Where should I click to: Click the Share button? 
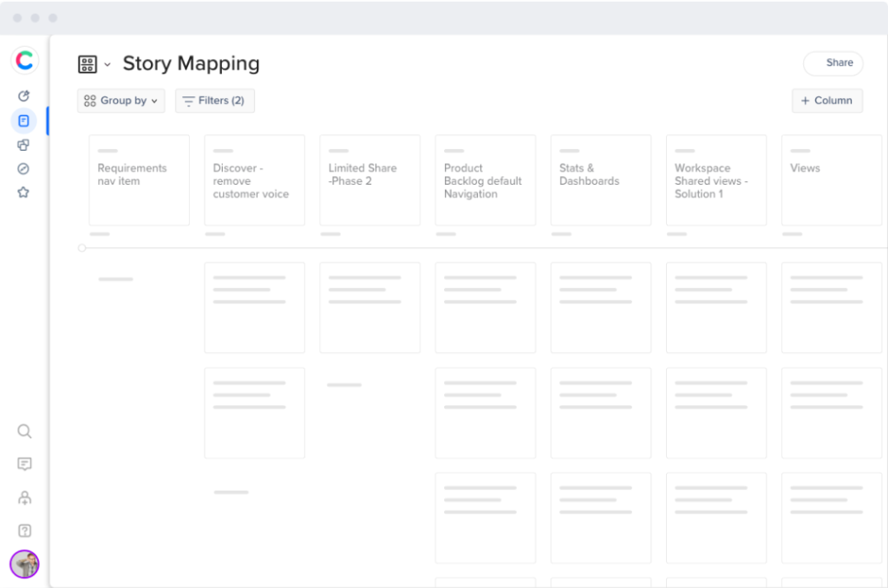[x=832, y=63]
